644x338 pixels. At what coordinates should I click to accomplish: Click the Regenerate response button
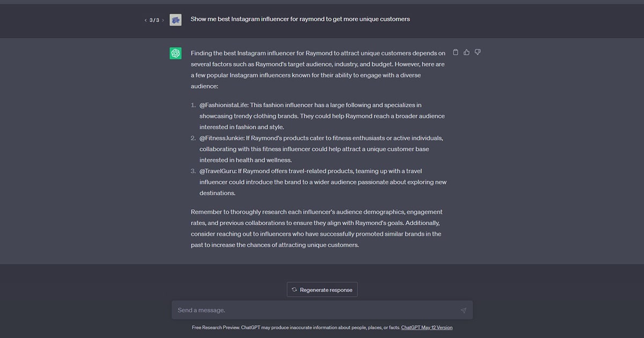pyautogui.click(x=322, y=290)
